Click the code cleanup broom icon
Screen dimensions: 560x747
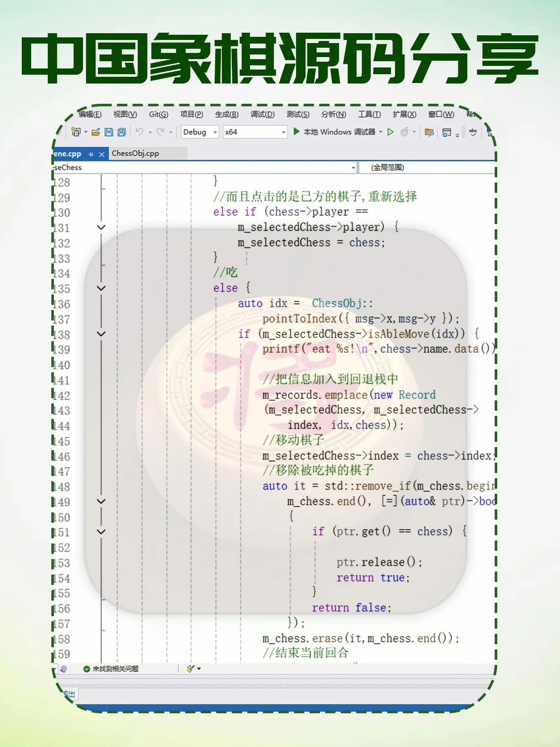coord(190,669)
